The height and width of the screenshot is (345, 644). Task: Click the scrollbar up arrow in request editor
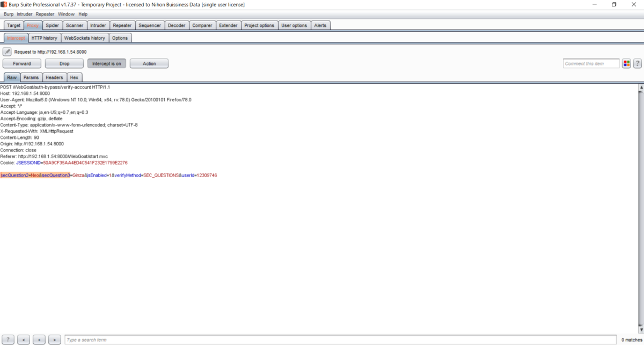641,87
